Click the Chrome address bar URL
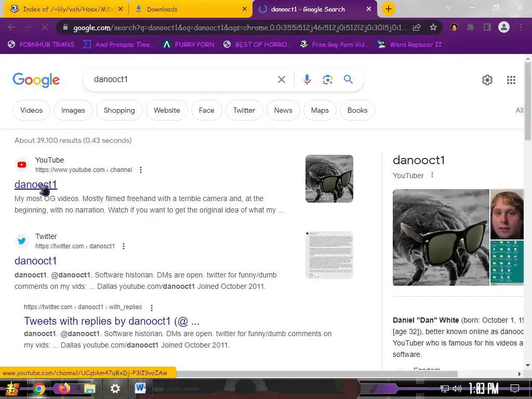Screen dimensions: 532x399 click(x=239, y=28)
